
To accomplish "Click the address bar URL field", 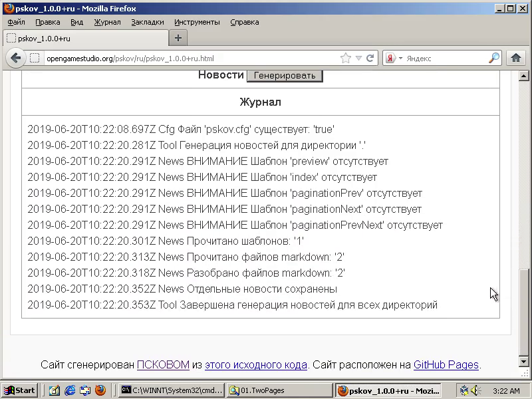I will pos(186,59).
